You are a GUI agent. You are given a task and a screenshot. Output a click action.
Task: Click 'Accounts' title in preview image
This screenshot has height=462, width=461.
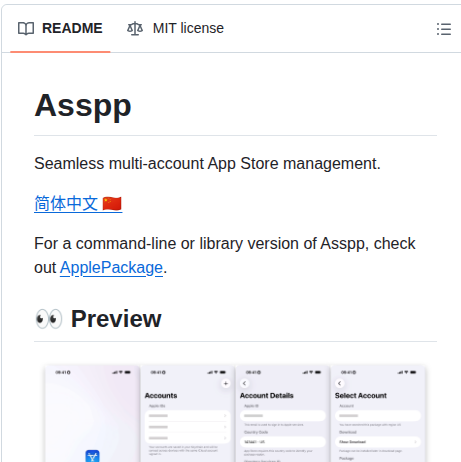pyautogui.click(x=161, y=396)
